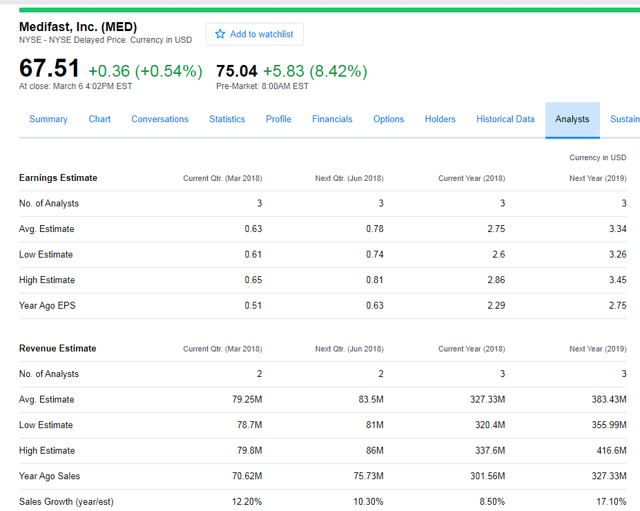
Task: Click the High Estimate value 3.45
Action: 618,280
